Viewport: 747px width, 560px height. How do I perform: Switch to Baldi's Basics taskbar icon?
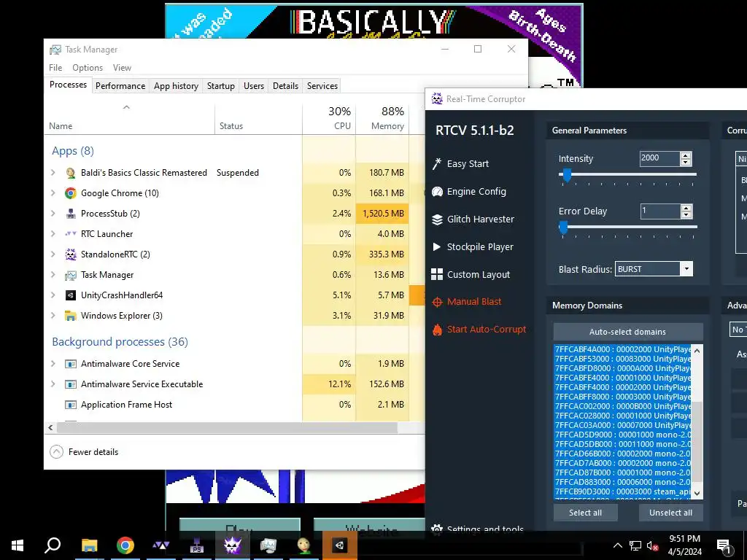click(x=303, y=545)
